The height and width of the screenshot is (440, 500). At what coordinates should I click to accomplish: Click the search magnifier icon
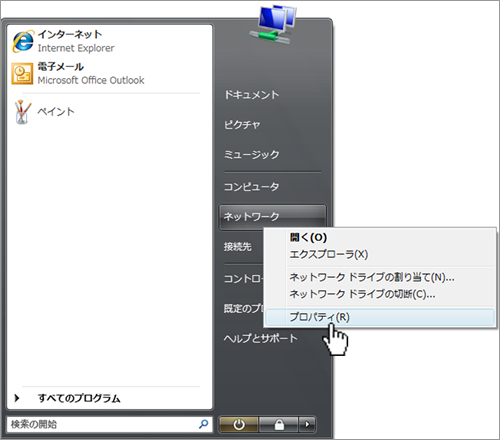[203, 424]
